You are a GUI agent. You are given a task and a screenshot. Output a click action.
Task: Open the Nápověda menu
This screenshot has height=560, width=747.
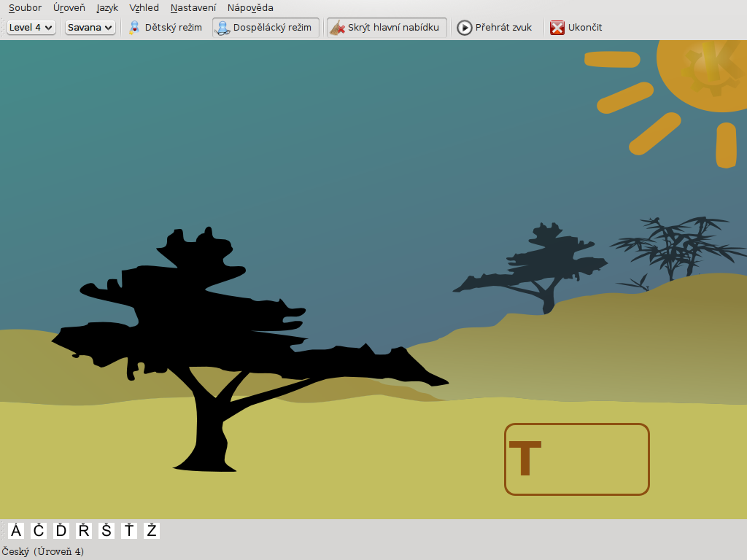pos(250,7)
